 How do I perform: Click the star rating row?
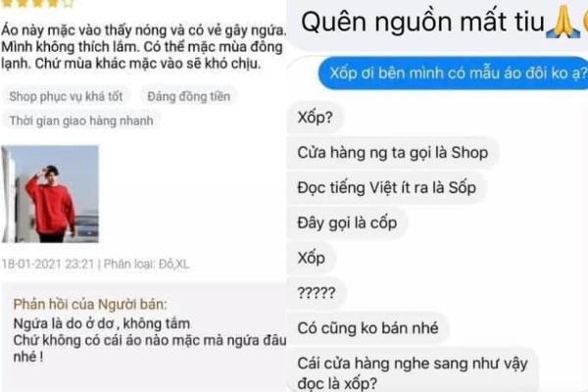[x=37, y=3]
